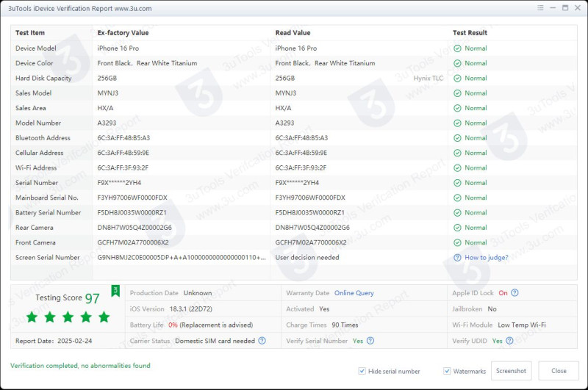This screenshot has width=588, height=390.
Task: Click the green bookmark badge by Testing Score
Action: pos(115,291)
